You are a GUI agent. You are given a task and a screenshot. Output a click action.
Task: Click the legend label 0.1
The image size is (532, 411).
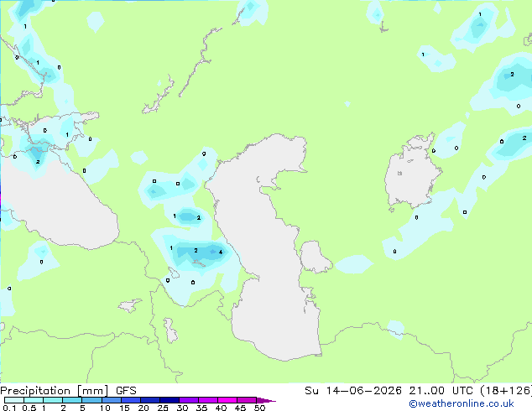pyautogui.click(x=9, y=408)
